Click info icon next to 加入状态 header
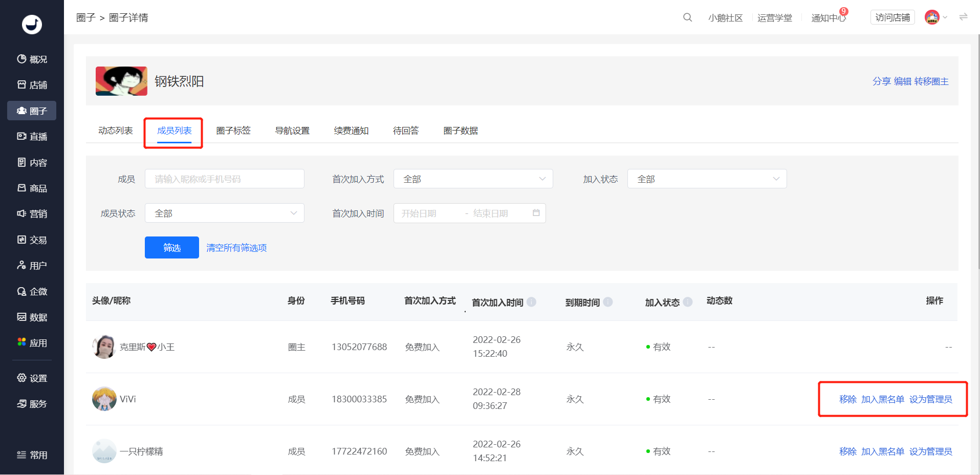This screenshot has width=980, height=475. coord(688,302)
